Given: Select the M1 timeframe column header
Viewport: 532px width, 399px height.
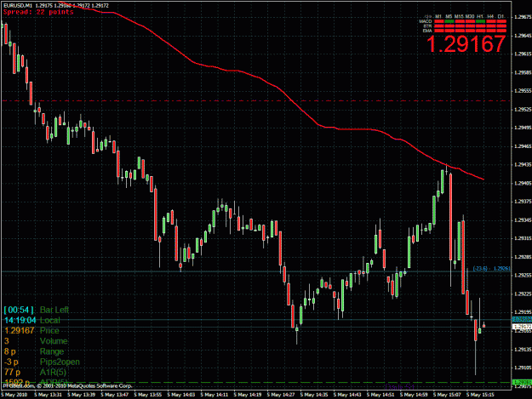Looking at the screenshot, I should [x=438, y=16].
